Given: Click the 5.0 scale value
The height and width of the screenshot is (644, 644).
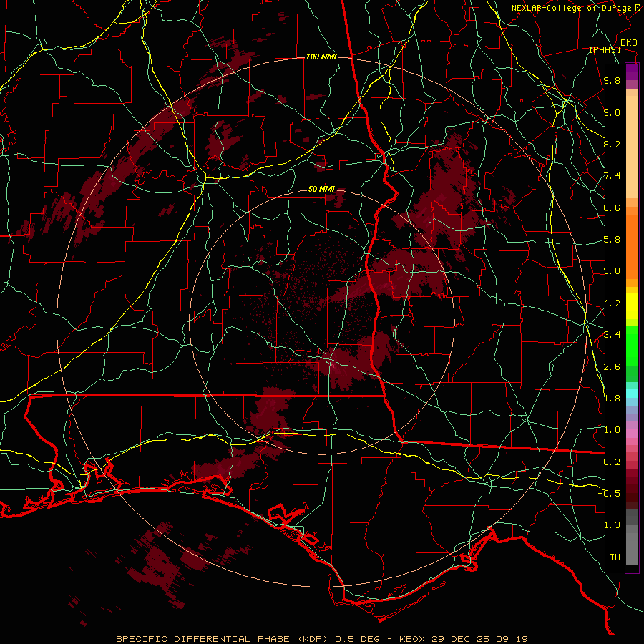Looking at the screenshot, I should 612,271.
